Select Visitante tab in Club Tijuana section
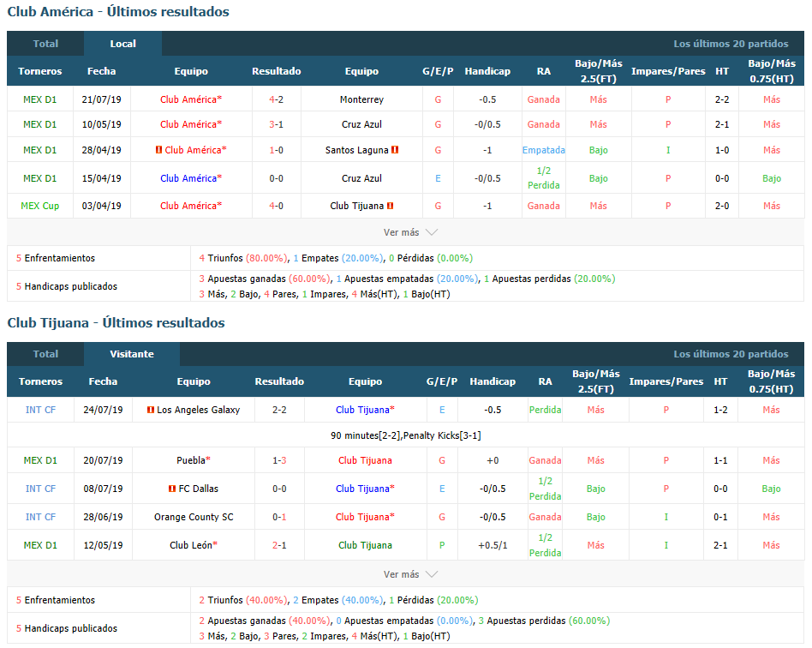The image size is (812, 648). tap(132, 354)
